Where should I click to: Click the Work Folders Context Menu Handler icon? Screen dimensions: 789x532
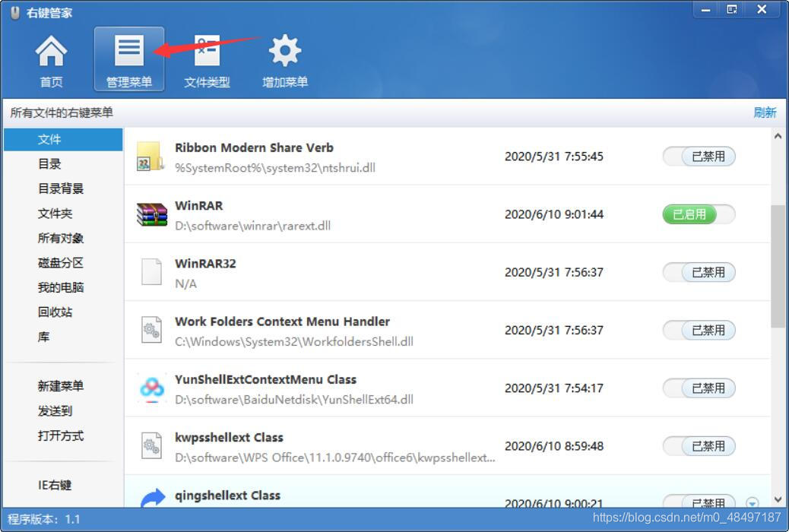(x=151, y=330)
